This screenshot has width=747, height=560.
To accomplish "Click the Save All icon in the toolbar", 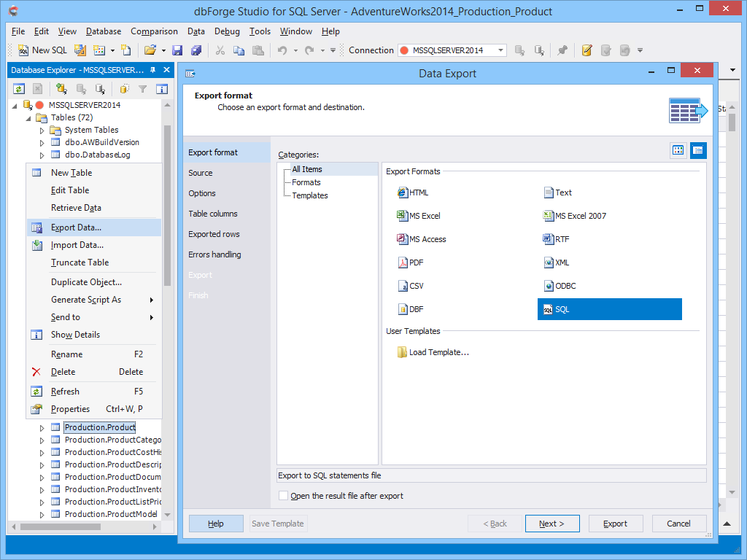I will point(196,50).
